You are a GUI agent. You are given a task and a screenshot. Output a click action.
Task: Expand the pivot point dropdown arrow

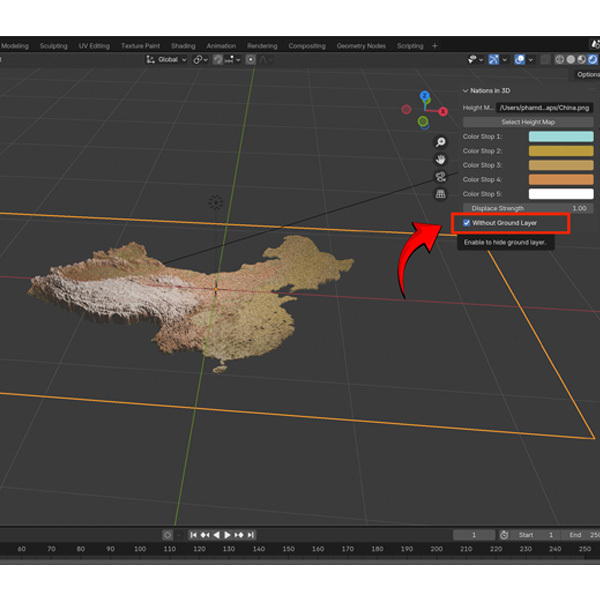coord(206,60)
